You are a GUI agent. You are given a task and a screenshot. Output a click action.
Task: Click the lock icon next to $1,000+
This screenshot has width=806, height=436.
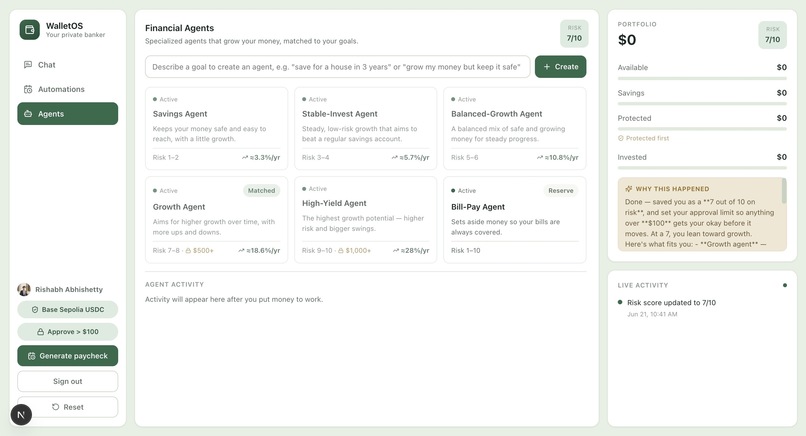click(x=341, y=250)
